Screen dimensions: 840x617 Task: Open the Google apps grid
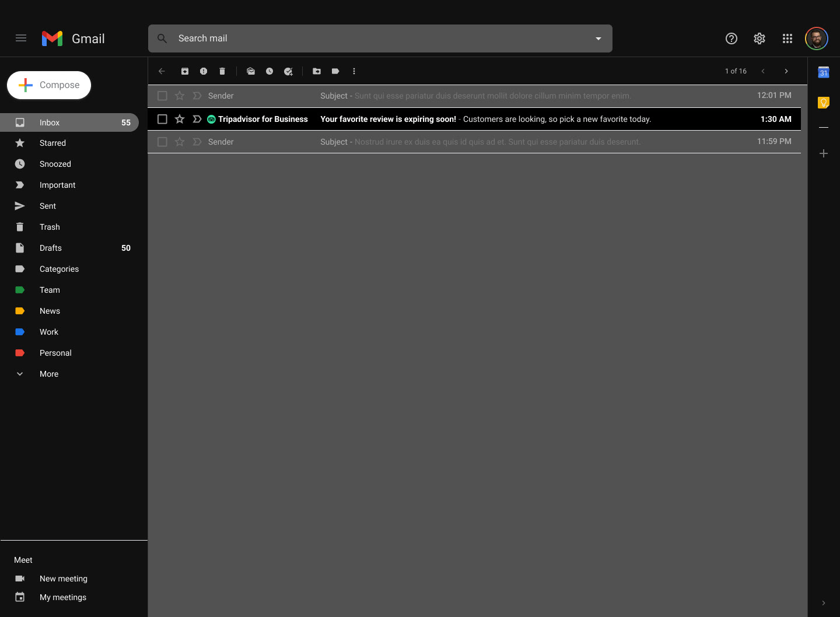coord(787,38)
